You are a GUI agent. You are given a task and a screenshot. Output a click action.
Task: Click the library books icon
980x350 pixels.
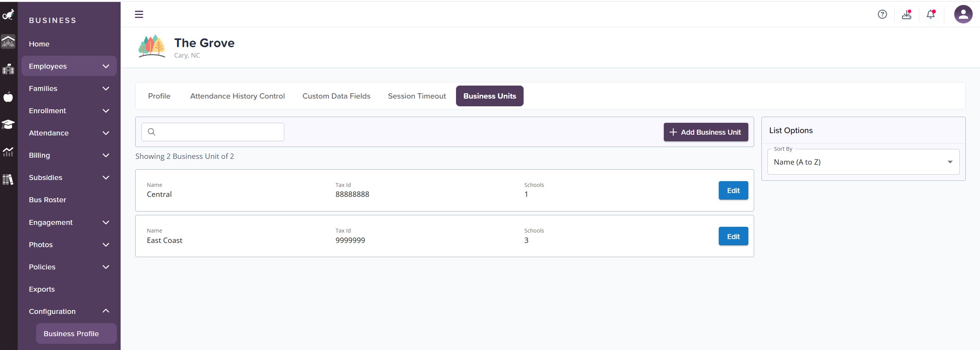(x=8, y=179)
